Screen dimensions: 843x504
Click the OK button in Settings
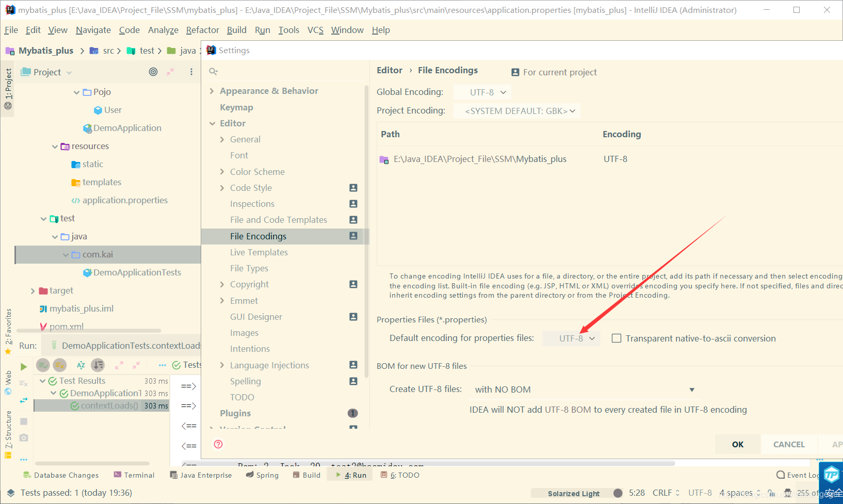[738, 444]
